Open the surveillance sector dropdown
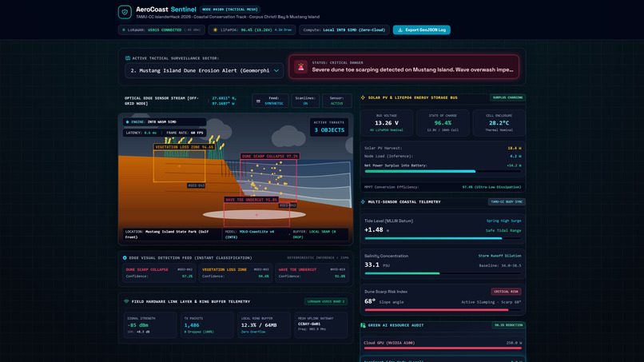The image size is (644, 362). click(x=204, y=70)
